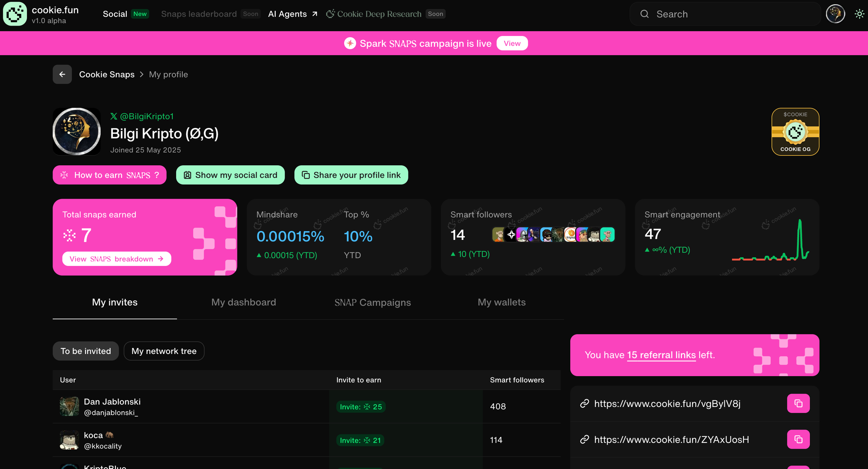This screenshot has height=469, width=868.
Task: Switch to My dashboard tab
Action: click(x=243, y=302)
